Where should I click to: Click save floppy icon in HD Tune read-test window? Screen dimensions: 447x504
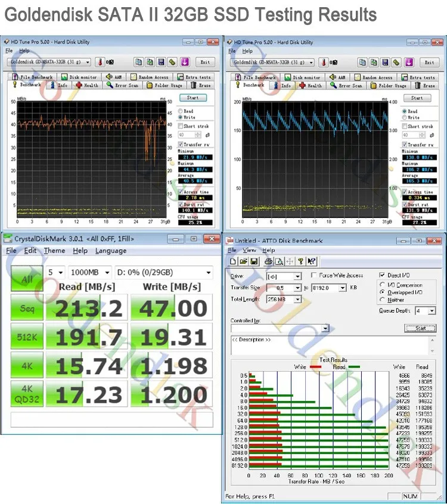(x=385, y=62)
